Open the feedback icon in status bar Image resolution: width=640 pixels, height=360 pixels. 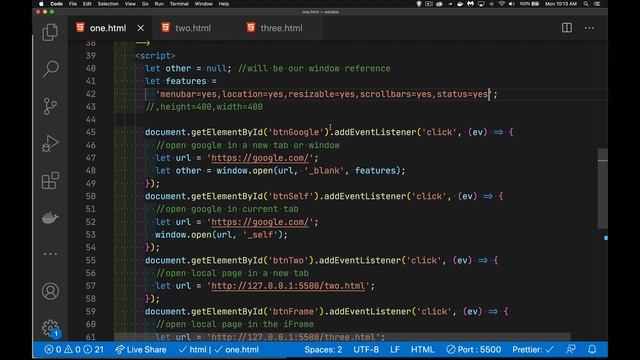571,349
